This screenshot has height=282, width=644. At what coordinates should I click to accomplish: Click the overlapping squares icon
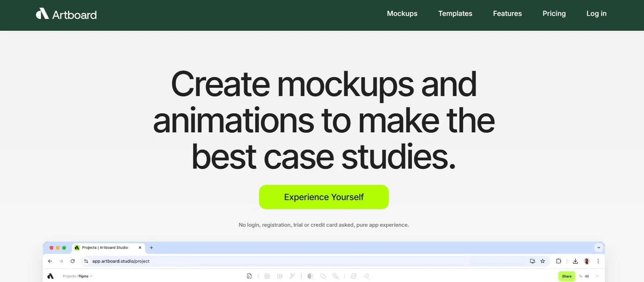click(x=323, y=276)
